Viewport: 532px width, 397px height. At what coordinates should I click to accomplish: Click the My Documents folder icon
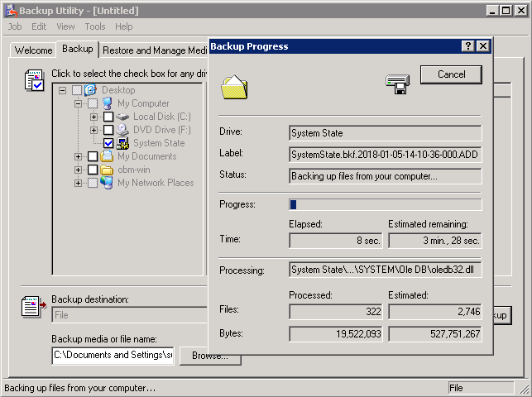[107, 156]
